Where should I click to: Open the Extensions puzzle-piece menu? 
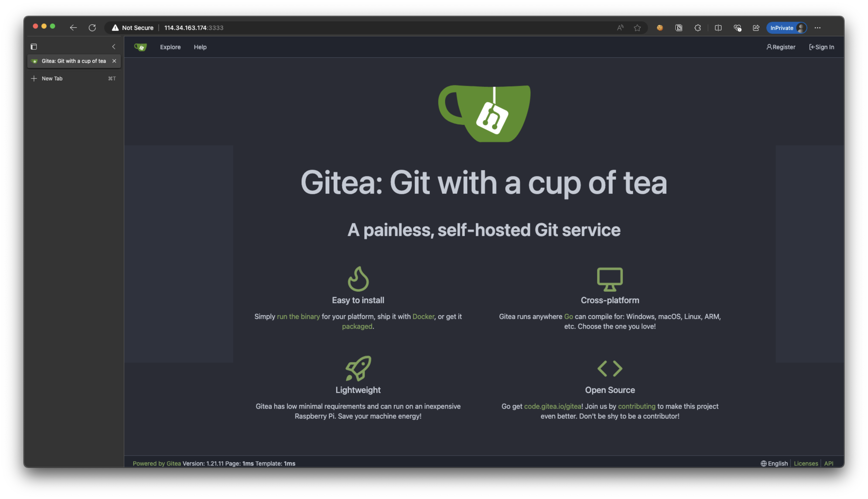698,28
